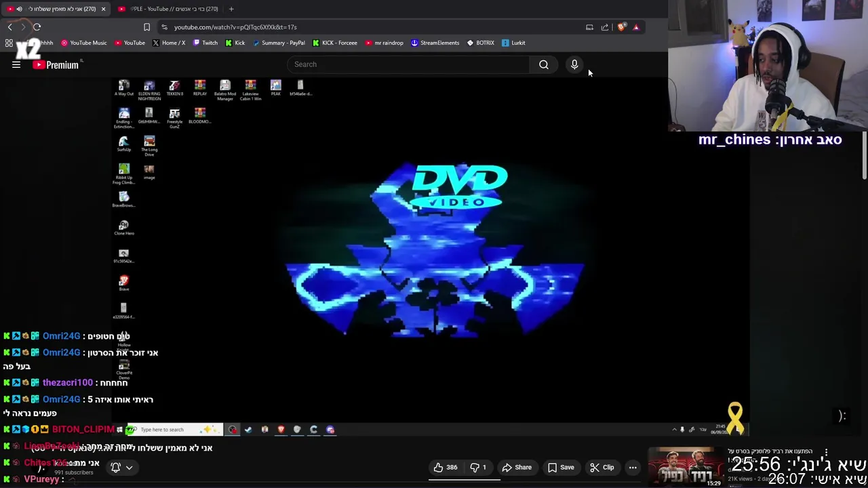The height and width of the screenshot is (488, 868).
Task: Open the Brave Rewards triangle icon
Action: click(636, 27)
